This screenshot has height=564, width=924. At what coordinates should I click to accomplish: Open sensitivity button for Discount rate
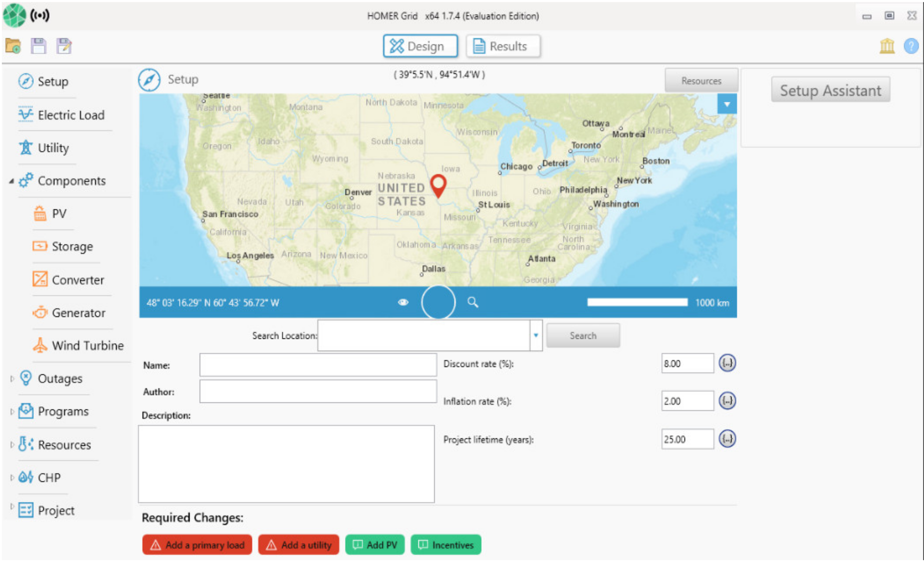(x=727, y=363)
